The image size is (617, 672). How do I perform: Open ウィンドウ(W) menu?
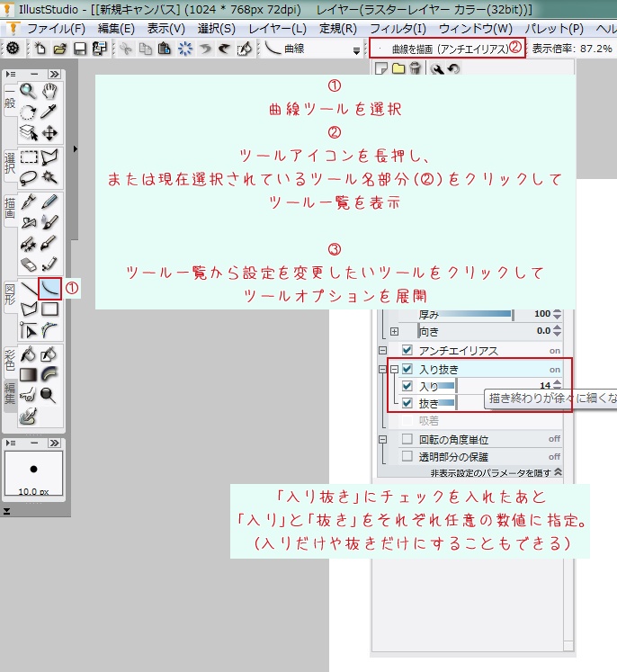tap(476, 29)
